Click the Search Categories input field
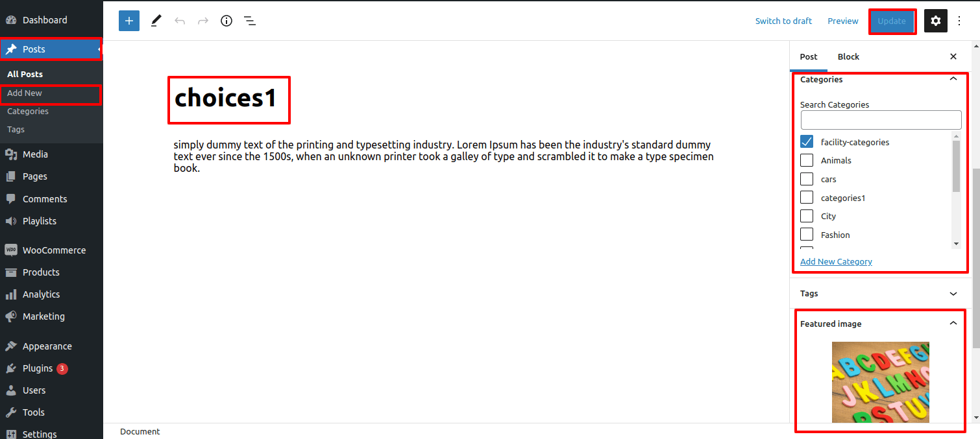Screen dimensions: 980x439 pyautogui.click(x=881, y=120)
